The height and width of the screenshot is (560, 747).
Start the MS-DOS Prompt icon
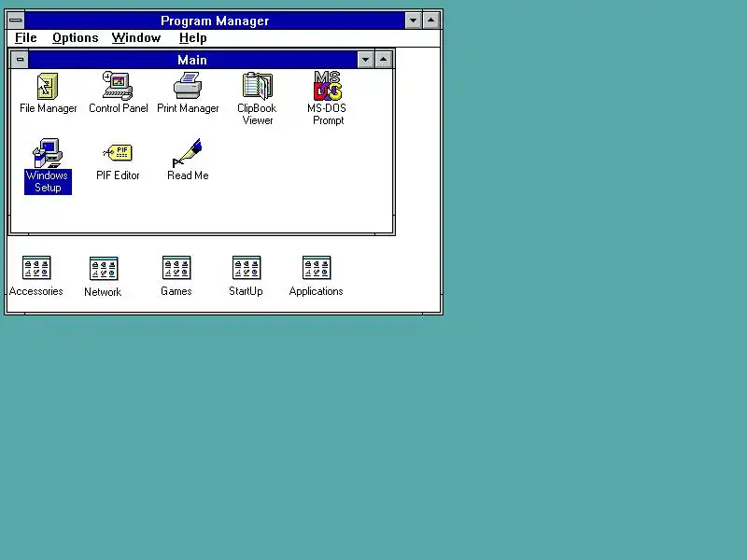tap(328, 86)
